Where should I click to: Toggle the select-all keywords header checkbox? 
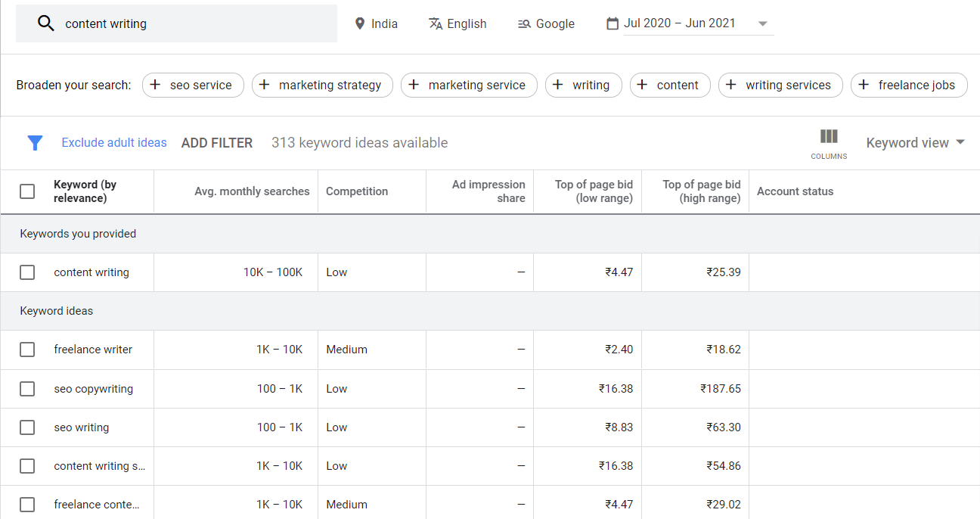[x=27, y=191]
